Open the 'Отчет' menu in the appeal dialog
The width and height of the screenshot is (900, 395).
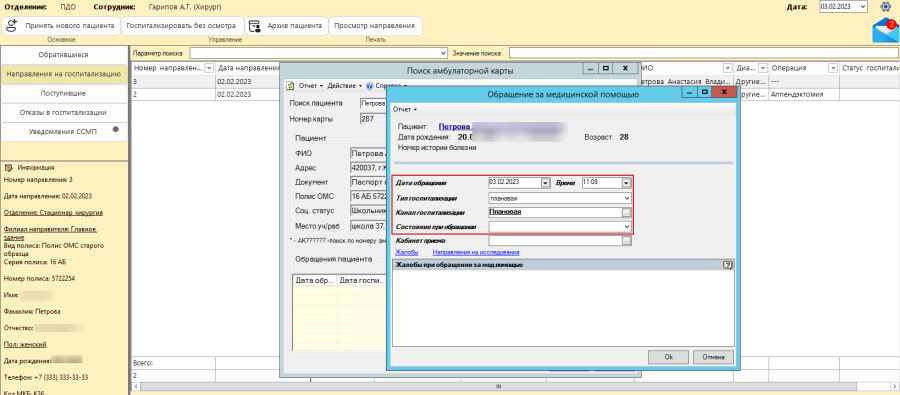coord(404,109)
